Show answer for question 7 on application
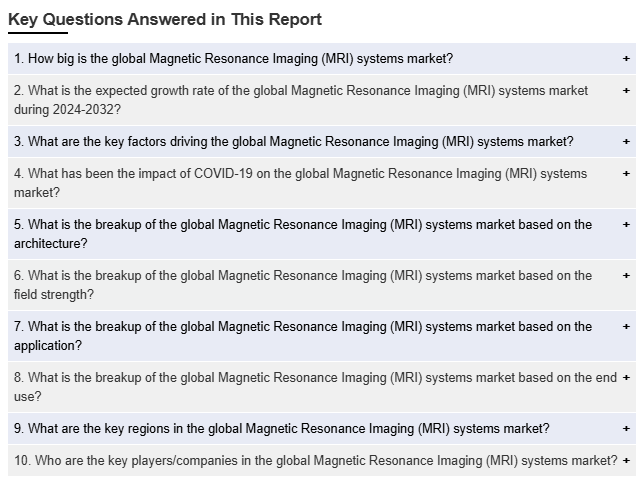Viewport: 640px width, 479px height. pos(302,336)
